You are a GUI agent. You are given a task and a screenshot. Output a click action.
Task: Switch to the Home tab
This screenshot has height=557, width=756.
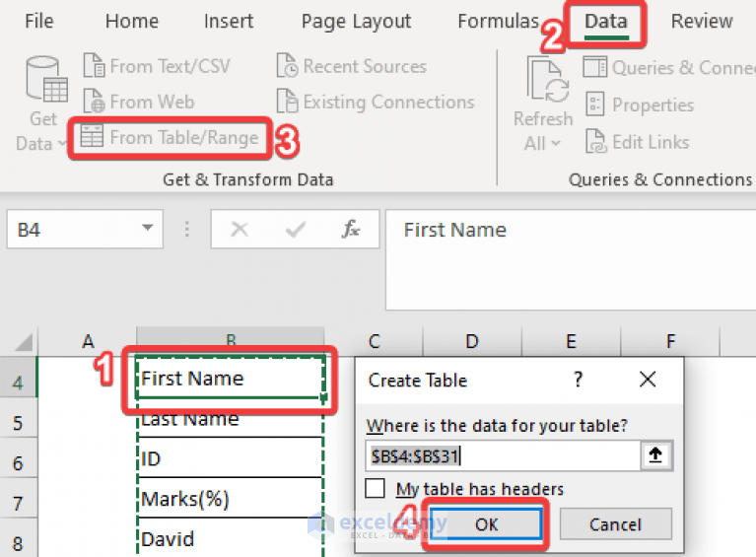point(132,21)
